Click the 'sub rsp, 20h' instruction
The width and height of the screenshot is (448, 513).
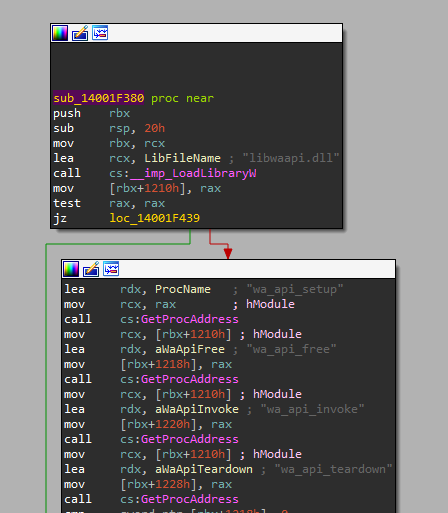pos(109,128)
